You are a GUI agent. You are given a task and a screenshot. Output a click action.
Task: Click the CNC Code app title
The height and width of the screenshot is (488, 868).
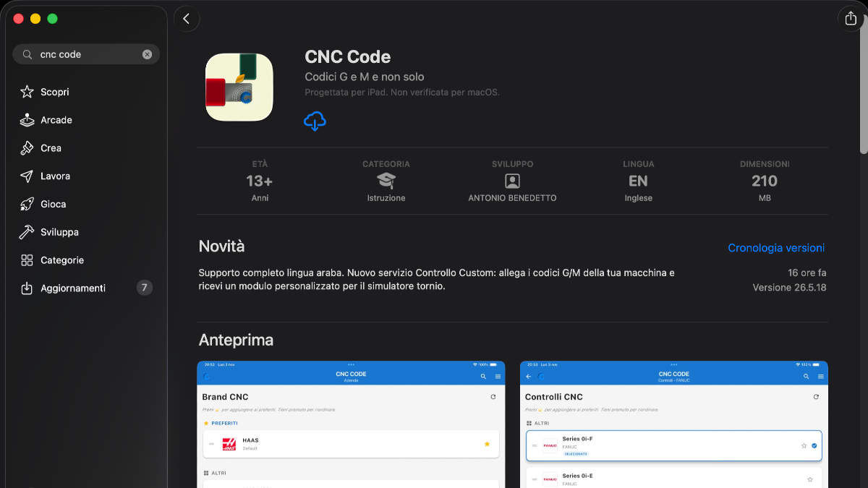[x=348, y=57]
